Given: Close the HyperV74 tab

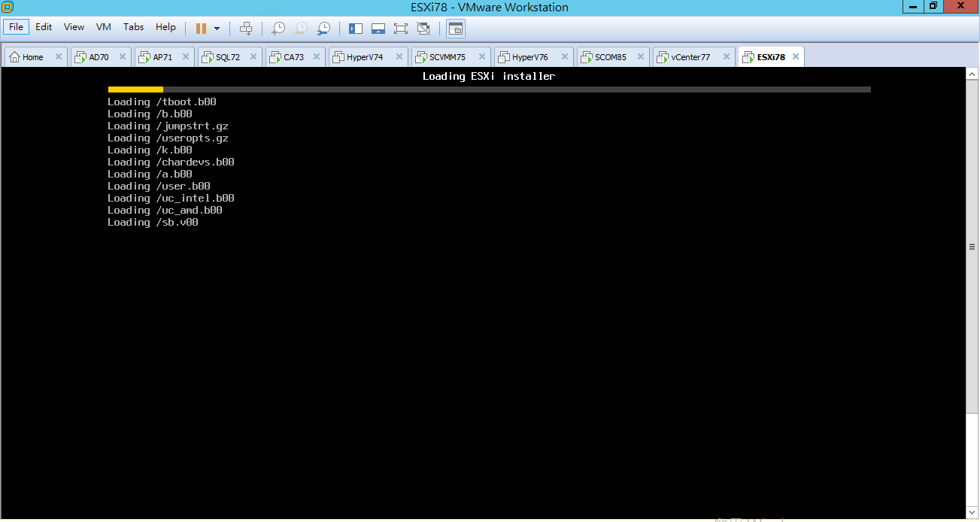Looking at the screenshot, I should 399,57.
